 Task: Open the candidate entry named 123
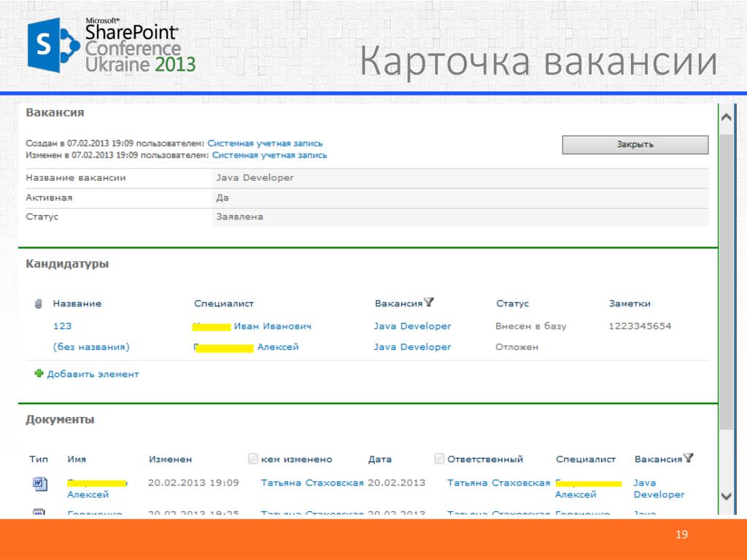[x=63, y=326]
